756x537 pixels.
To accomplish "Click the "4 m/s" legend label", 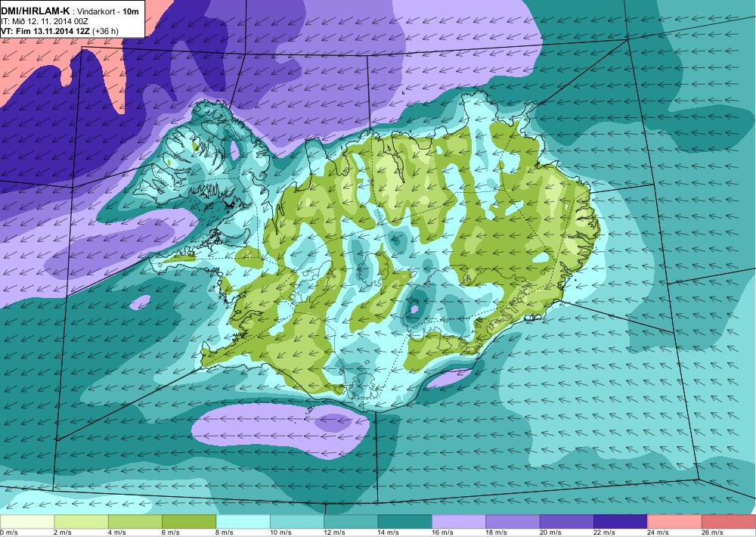I will click(117, 532).
